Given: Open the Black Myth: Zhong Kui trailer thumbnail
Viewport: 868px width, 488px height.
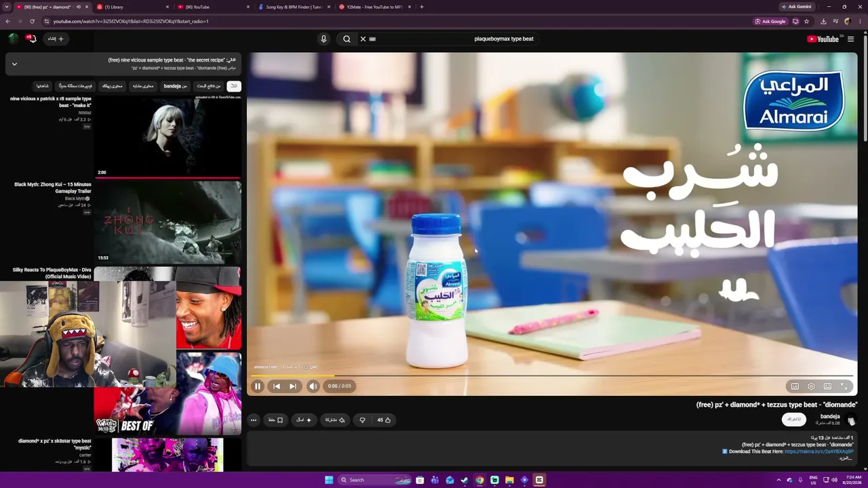Looking at the screenshot, I should [167, 222].
